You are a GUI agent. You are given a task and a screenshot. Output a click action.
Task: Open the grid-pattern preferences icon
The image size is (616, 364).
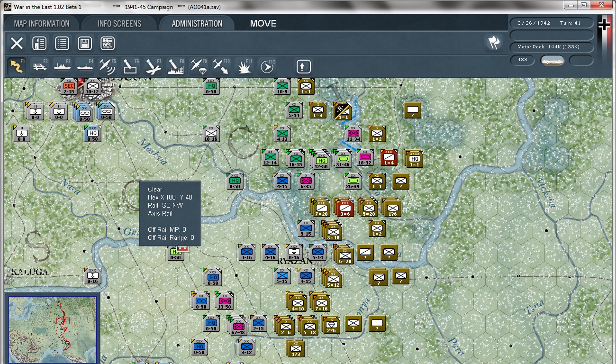click(x=108, y=44)
